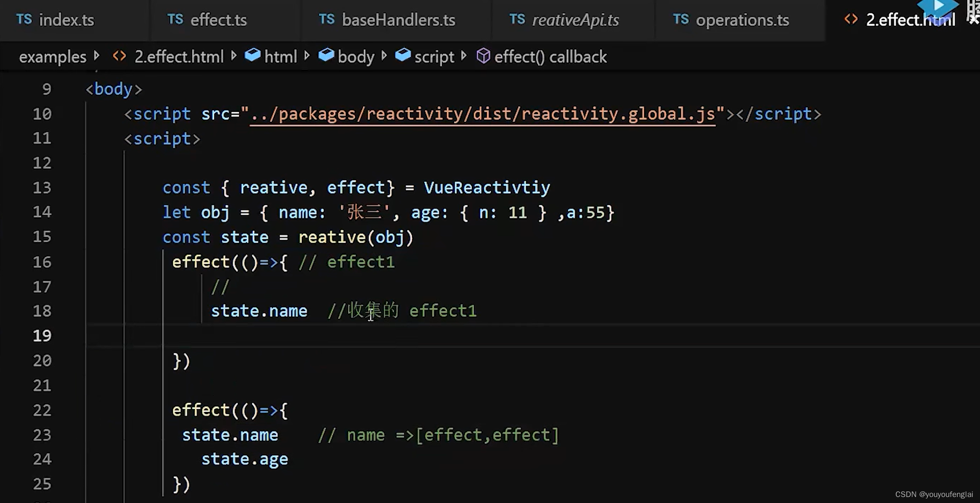Click the effect() callback cube icon
This screenshot has width=980, height=503.
pyautogui.click(x=483, y=56)
